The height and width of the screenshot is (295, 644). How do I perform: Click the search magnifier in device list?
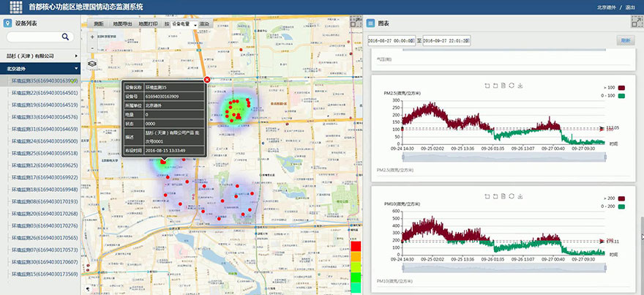[65, 37]
